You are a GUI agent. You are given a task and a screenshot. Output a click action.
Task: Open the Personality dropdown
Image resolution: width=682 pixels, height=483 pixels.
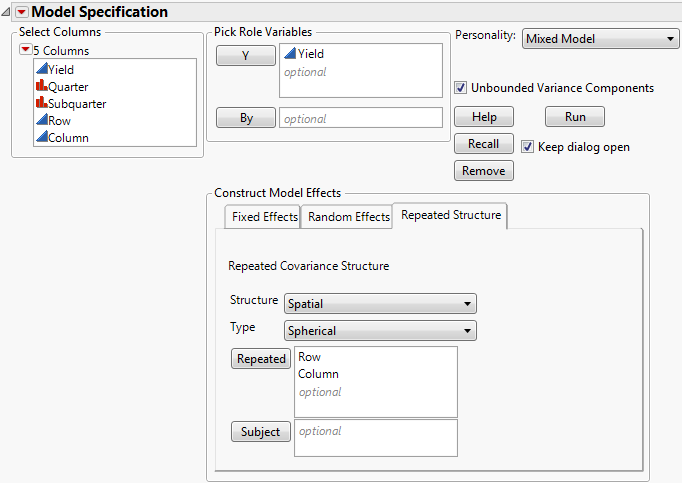600,38
